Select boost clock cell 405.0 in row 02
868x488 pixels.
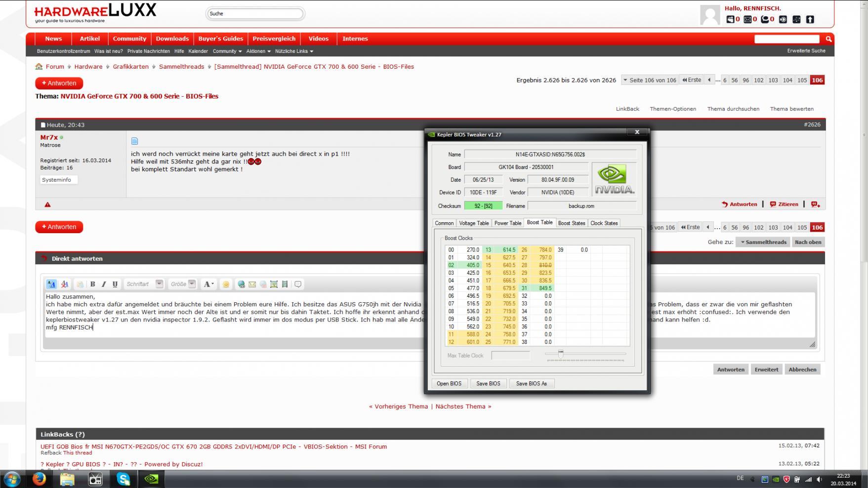pos(469,265)
